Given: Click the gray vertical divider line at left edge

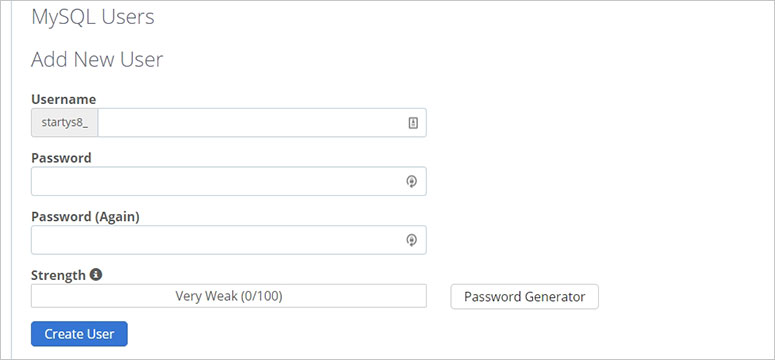Looking at the screenshot, I should pos(11,180).
